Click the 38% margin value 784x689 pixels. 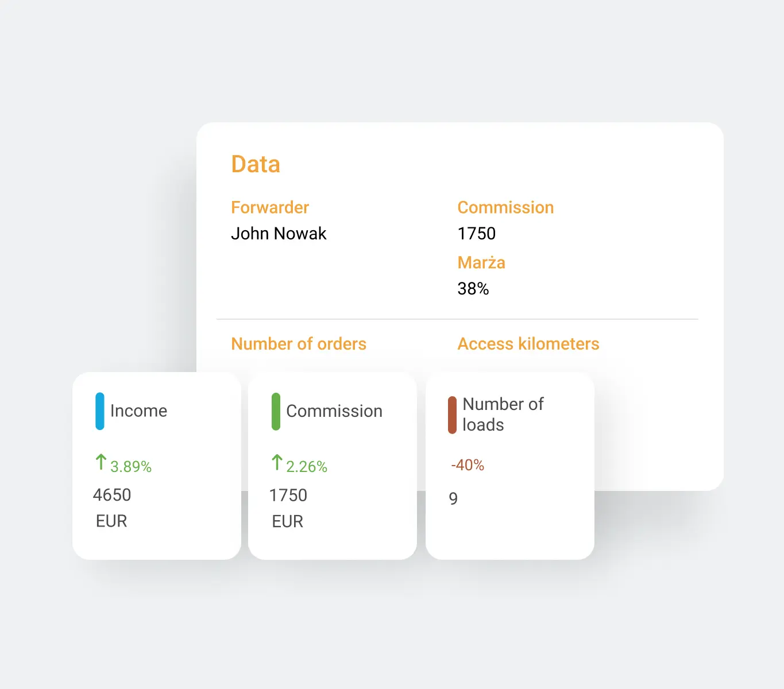click(x=473, y=289)
